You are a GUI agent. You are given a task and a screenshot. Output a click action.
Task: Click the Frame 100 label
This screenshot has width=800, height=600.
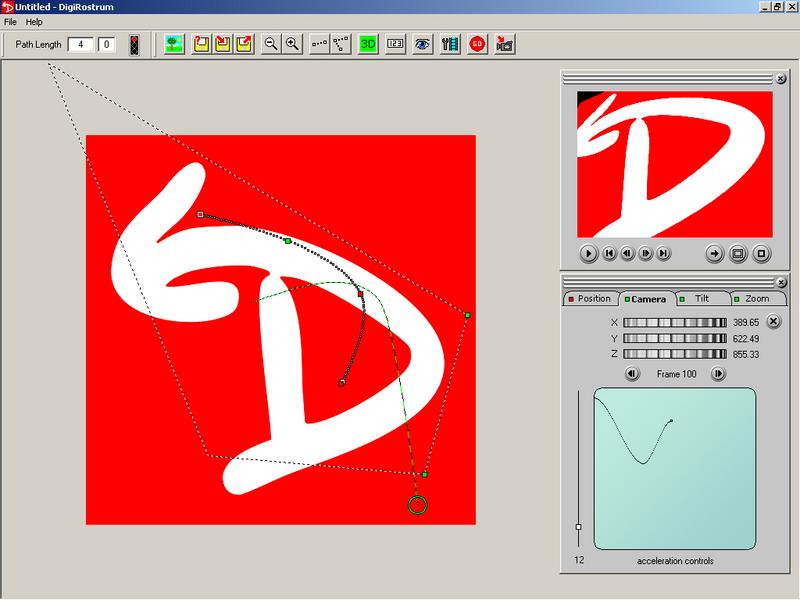pos(676,374)
